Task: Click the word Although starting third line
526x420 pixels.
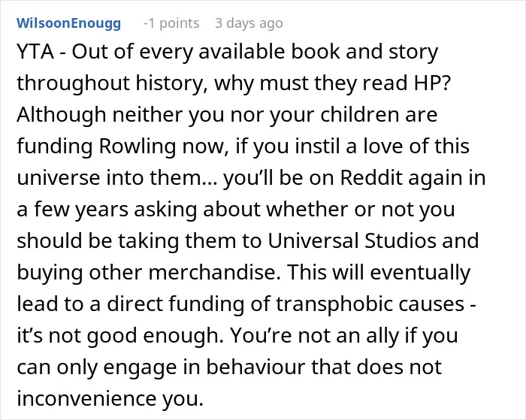Action: pyautogui.click(x=62, y=115)
